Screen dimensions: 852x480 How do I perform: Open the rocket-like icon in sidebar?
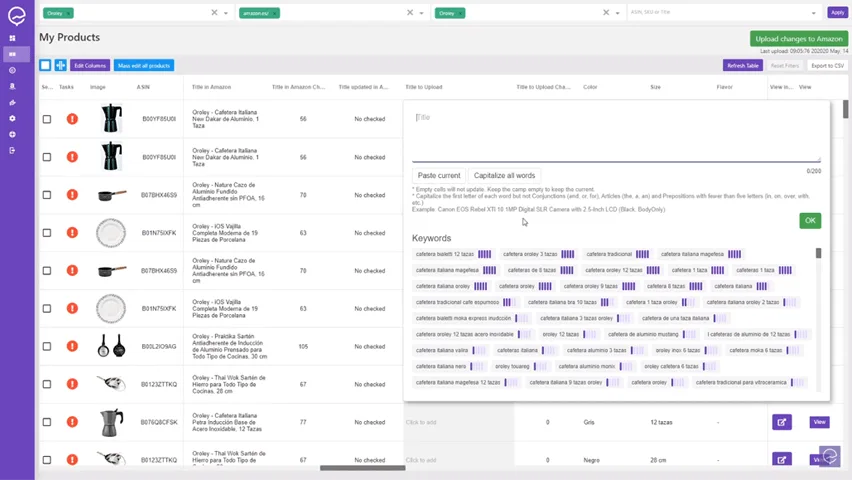[x=12, y=102]
